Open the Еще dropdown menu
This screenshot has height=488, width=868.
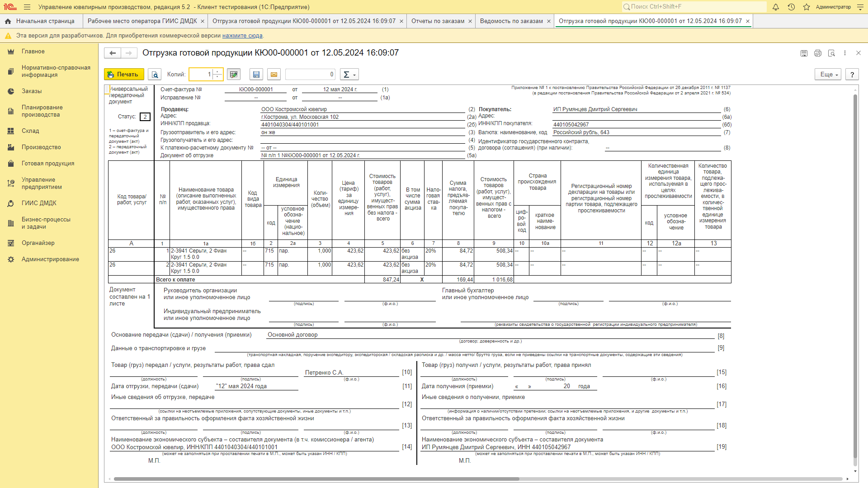[x=828, y=75]
